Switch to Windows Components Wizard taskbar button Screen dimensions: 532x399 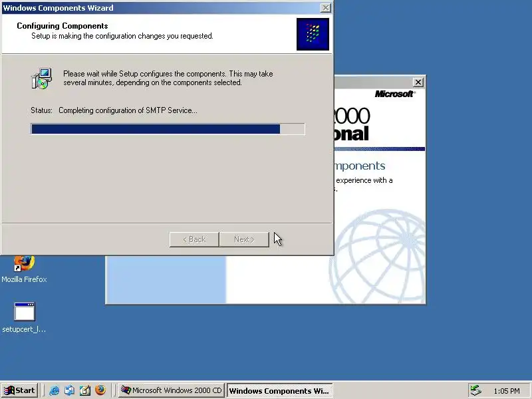tap(279, 390)
